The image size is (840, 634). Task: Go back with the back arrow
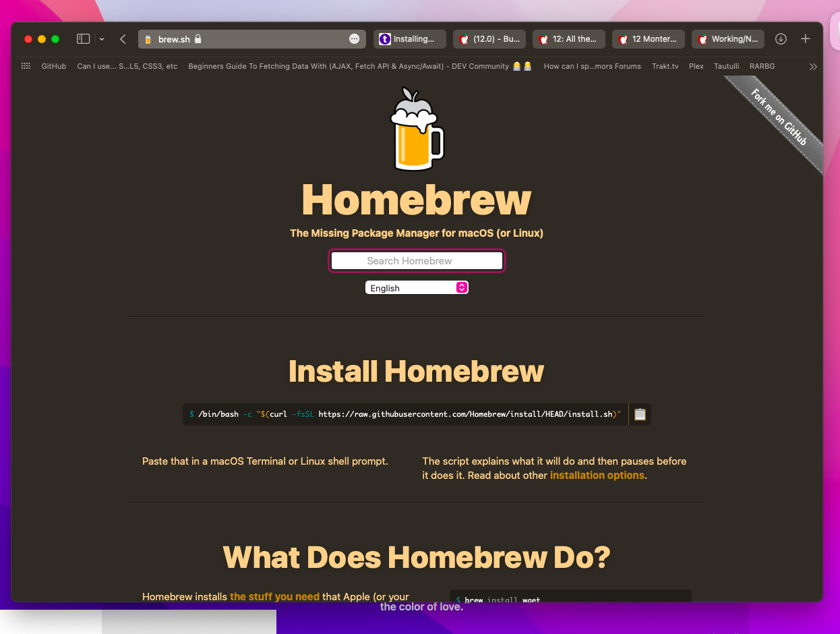pyautogui.click(x=123, y=39)
